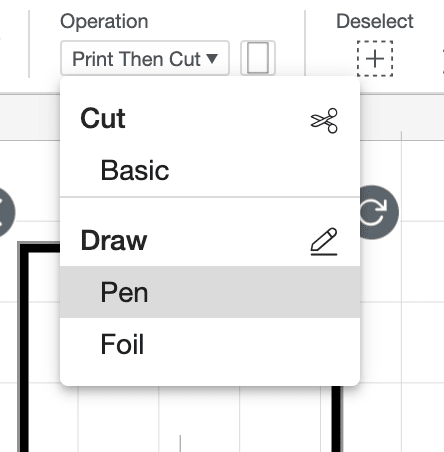Open the Print Then Cut operation dropdown
The width and height of the screenshot is (444, 452).
click(x=145, y=58)
